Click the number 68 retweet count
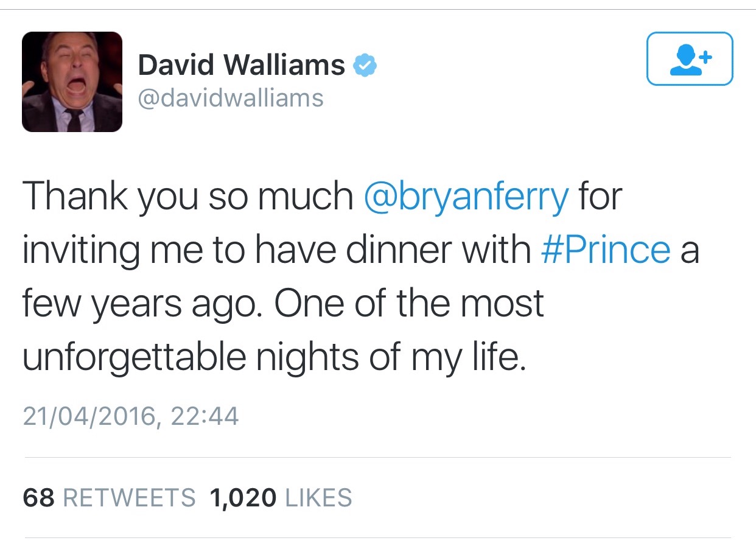Image resolution: width=756 pixels, height=549 pixels. coord(39,498)
